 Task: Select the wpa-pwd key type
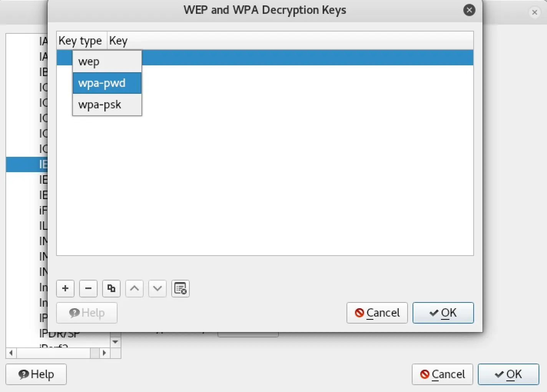coord(107,83)
